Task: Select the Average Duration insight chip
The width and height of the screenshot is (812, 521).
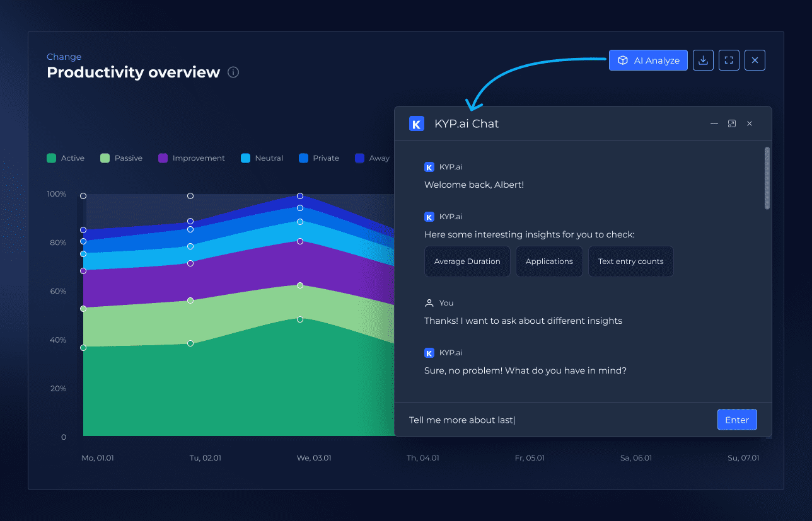Action: tap(467, 261)
